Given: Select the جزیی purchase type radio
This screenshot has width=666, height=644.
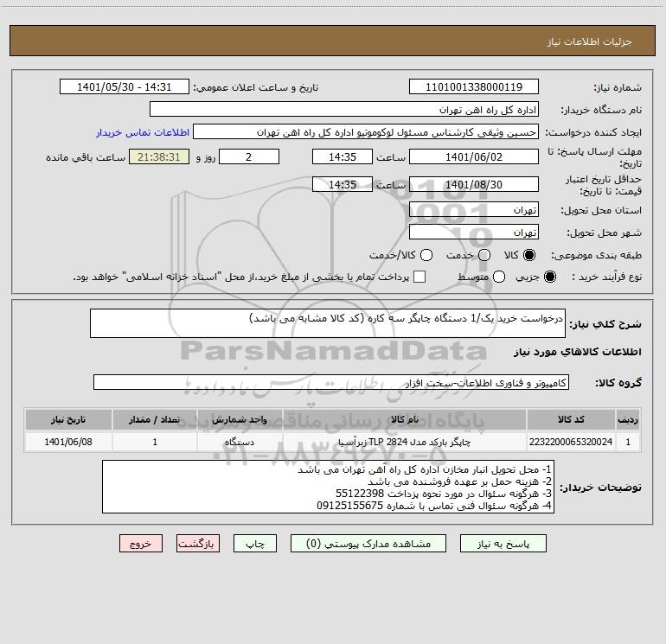Looking at the screenshot, I should click(x=549, y=277).
